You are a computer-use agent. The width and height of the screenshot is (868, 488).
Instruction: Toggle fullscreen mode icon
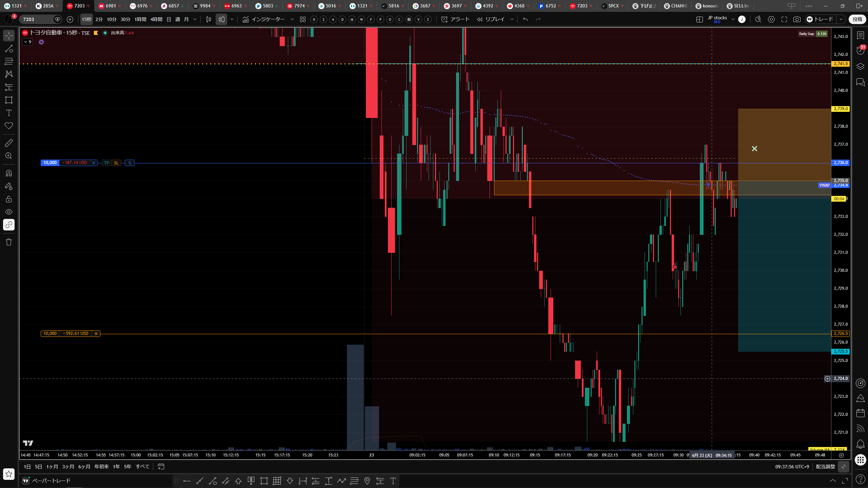(784, 19)
